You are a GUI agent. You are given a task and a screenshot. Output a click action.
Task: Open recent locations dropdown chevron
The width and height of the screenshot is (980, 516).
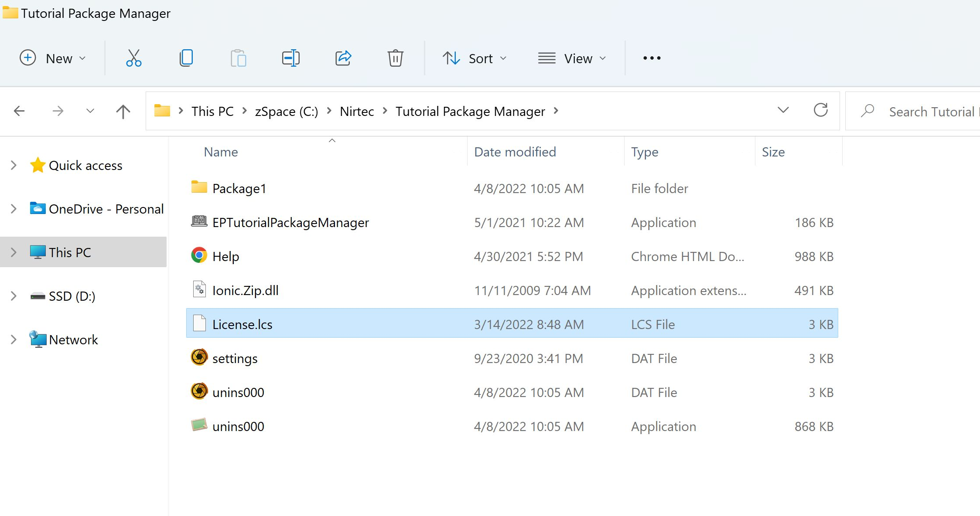(x=90, y=111)
